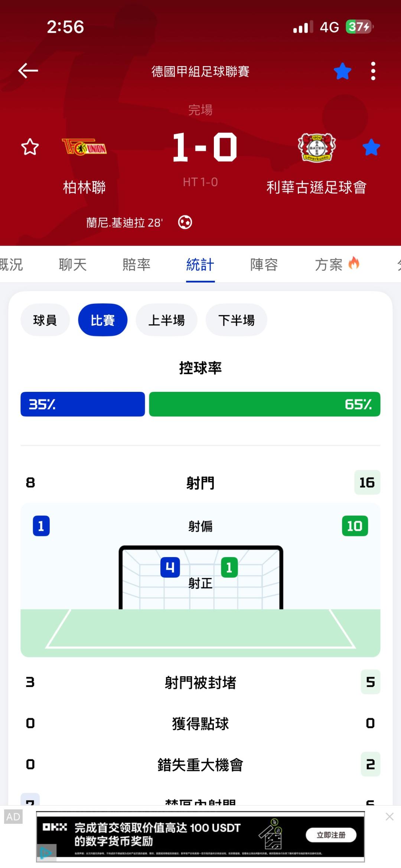Unfavorite 利華古遜 using the blue star

(371, 147)
